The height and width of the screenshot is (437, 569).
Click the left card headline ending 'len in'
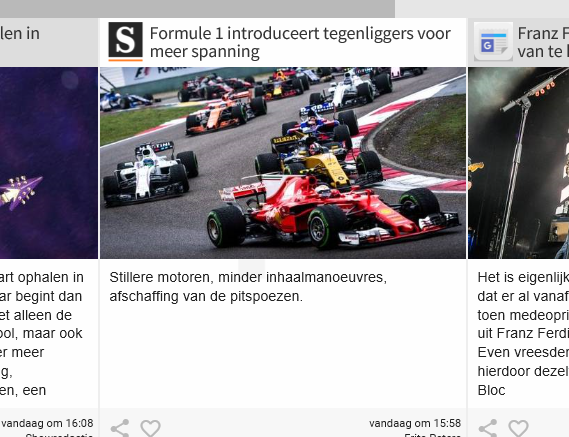click(x=20, y=33)
